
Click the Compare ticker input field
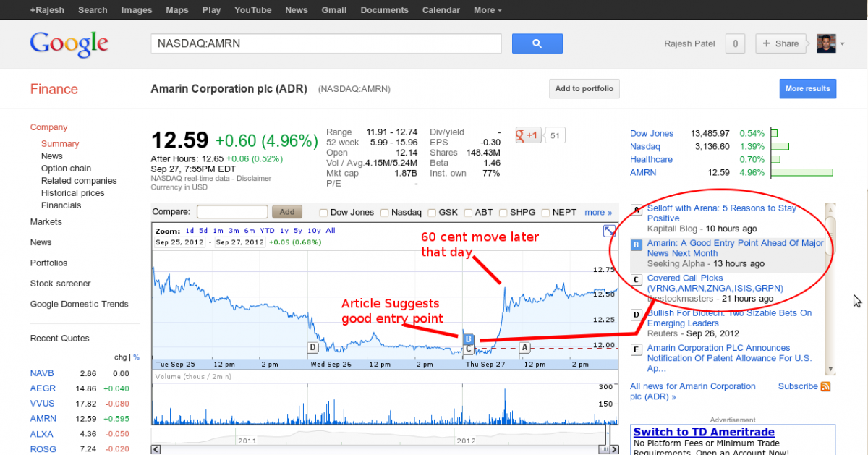pyautogui.click(x=232, y=212)
